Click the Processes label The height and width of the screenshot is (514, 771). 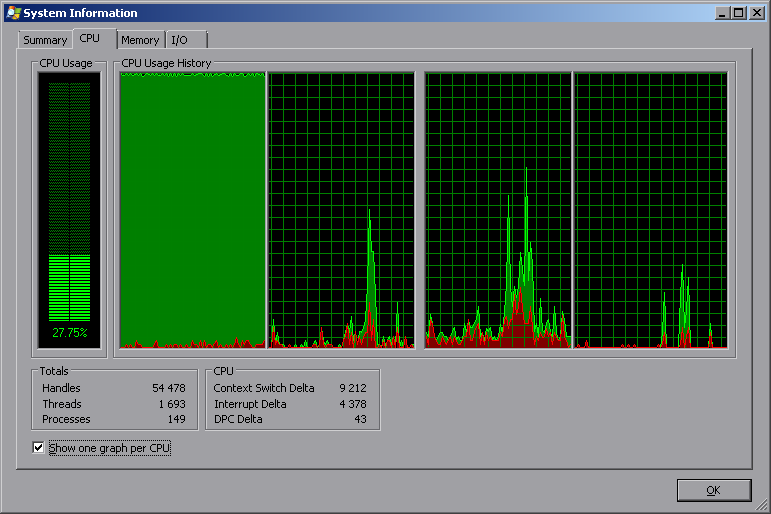66,419
